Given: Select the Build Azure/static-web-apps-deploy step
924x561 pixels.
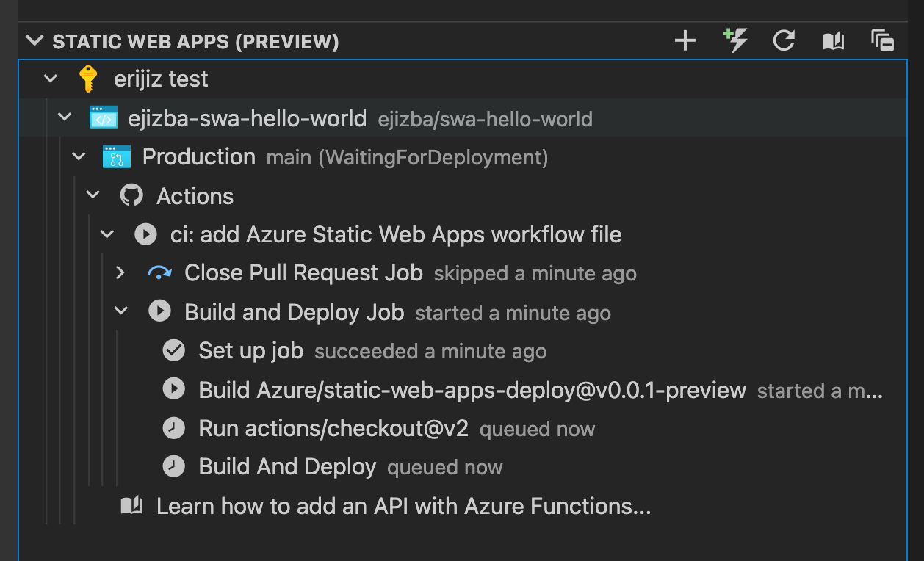Looking at the screenshot, I should pyautogui.click(x=470, y=390).
